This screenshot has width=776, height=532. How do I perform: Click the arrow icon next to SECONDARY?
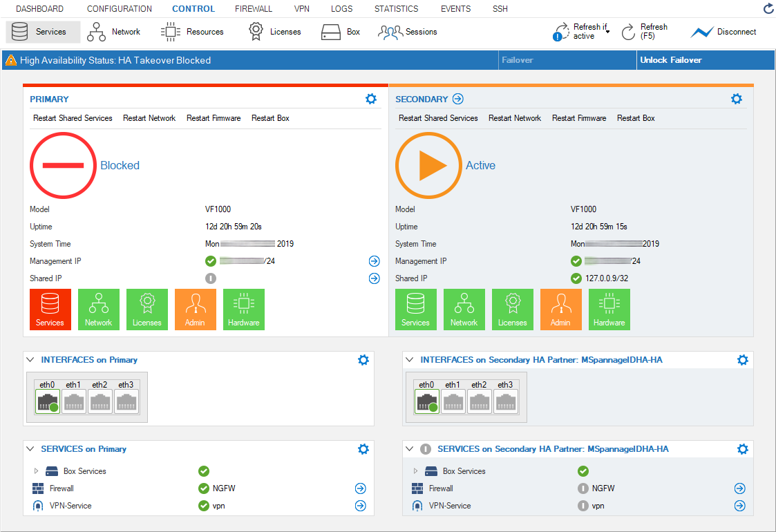coord(457,99)
